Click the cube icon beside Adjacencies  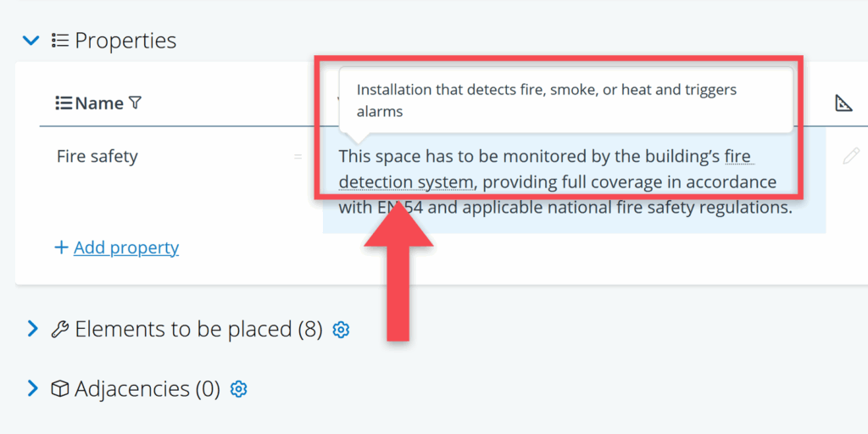tap(59, 389)
